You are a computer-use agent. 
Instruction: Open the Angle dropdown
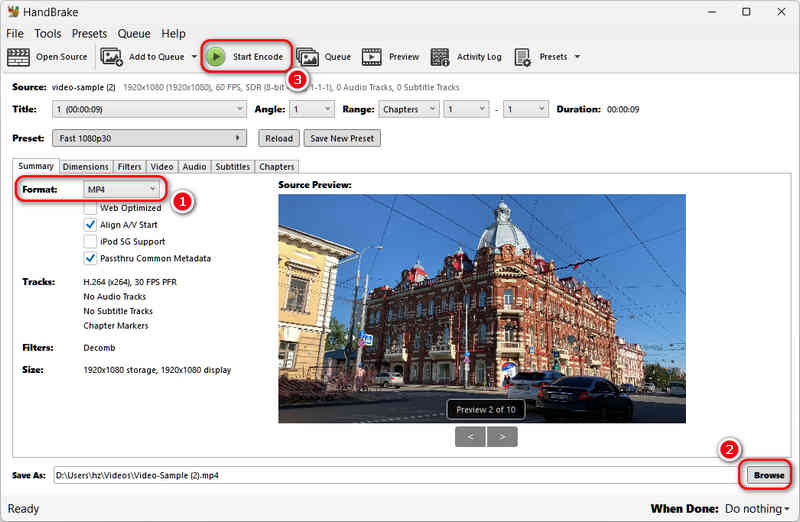pyautogui.click(x=312, y=109)
